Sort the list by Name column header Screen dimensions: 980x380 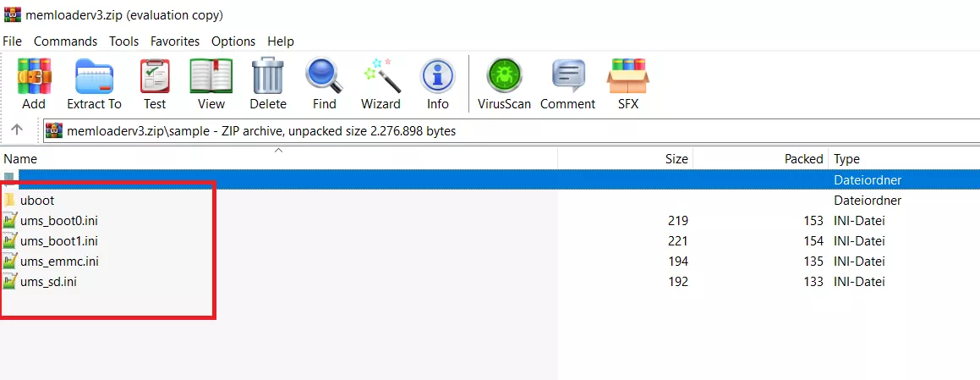tap(21, 158)
